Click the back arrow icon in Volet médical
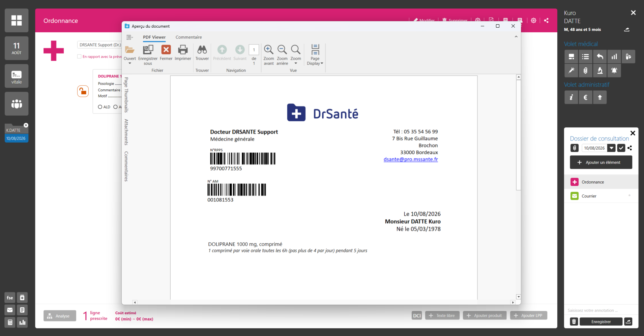644x336 pixels. tap(600, 57)
